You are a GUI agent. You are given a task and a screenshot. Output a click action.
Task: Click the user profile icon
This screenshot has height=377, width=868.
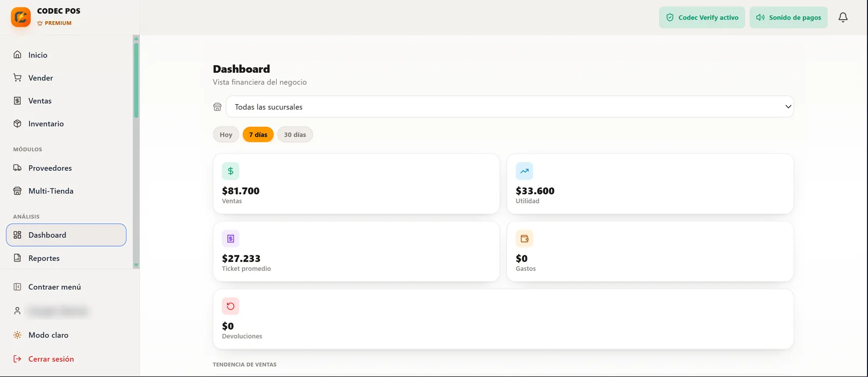pyautogui.click(x=17, y=311)
